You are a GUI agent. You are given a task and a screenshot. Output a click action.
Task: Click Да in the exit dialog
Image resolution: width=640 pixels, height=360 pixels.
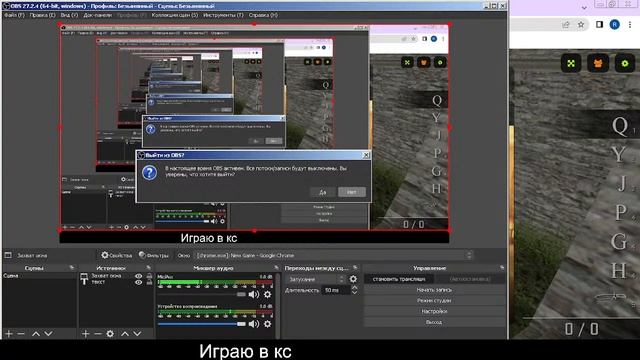point(322,192)
